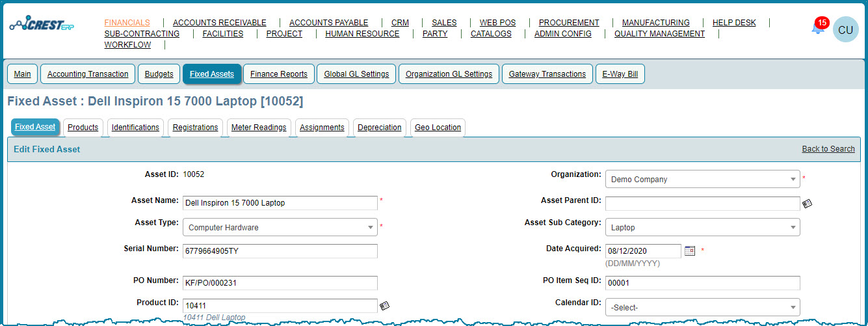Open the Products sub-tab
Screen dimensions: 868x326
(x=83, y=128)
